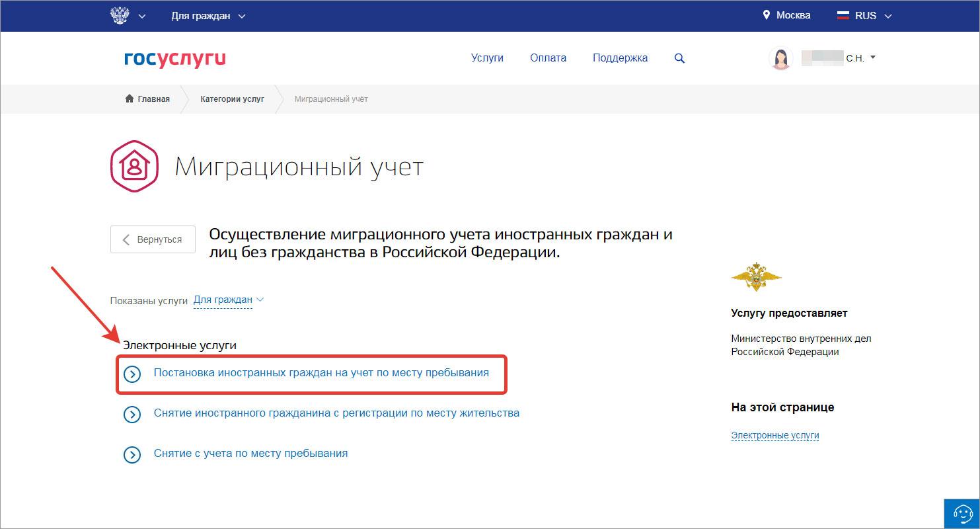Change the city from Москва
The image size is (980, 529).
[x=793, y=15]
